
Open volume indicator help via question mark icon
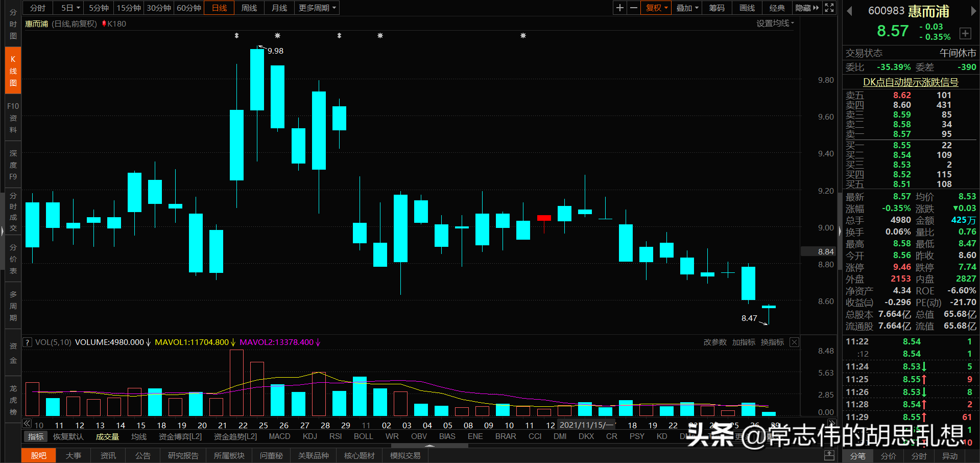27,342
